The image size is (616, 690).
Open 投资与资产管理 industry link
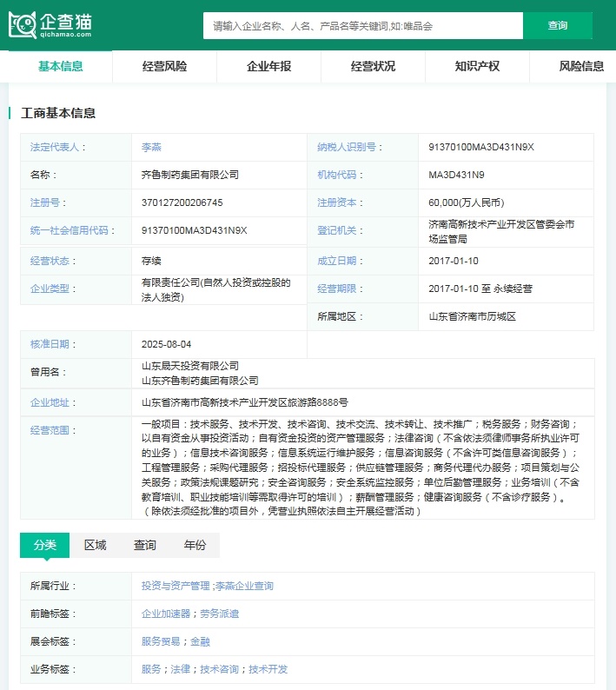176,586
